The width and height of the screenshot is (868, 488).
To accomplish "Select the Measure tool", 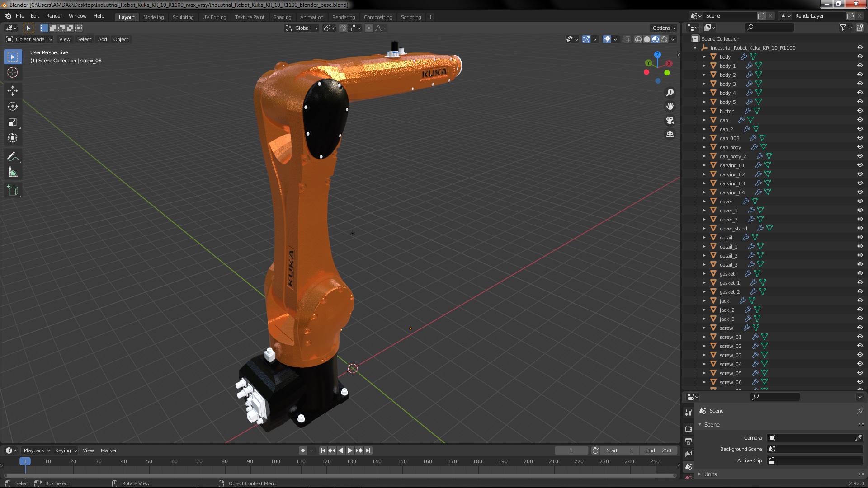I will [13, 172].
